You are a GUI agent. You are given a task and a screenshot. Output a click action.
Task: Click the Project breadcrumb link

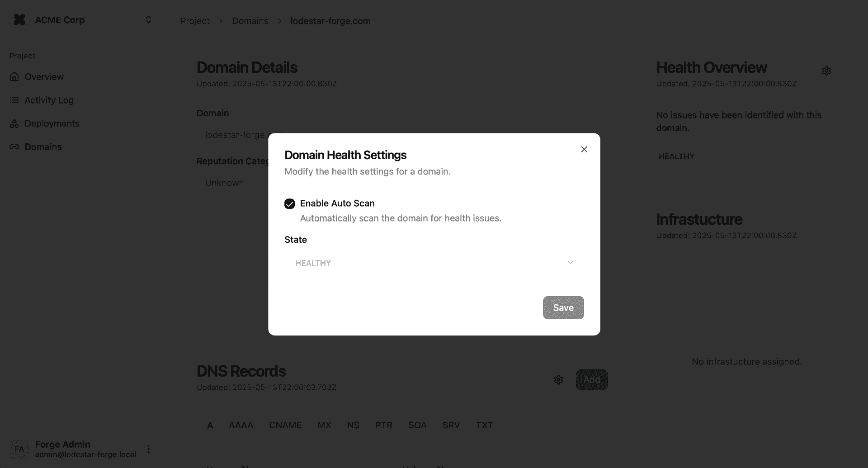[195, 21]
